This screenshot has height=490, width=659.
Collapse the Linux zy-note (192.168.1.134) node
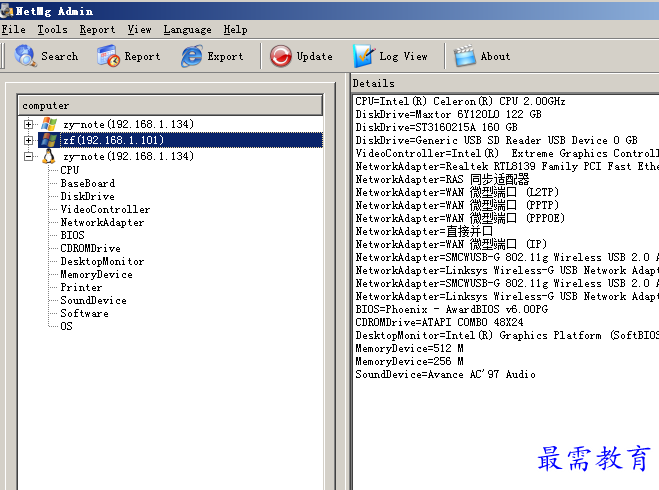[28, 156]
